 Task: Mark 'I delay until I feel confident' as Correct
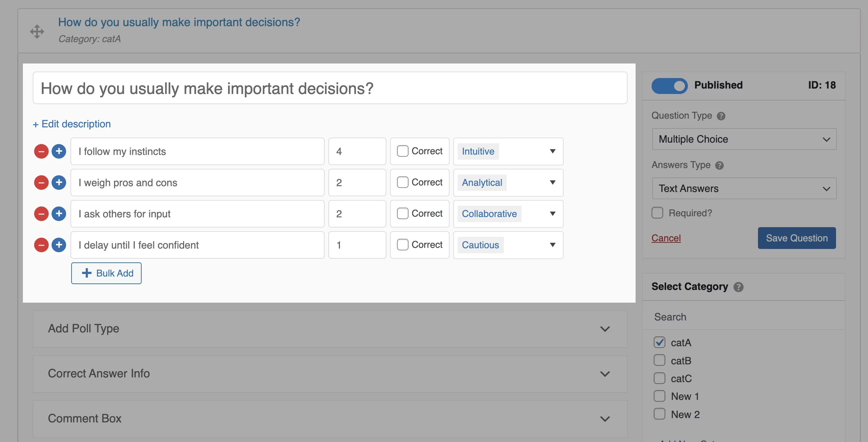[402, 245]
